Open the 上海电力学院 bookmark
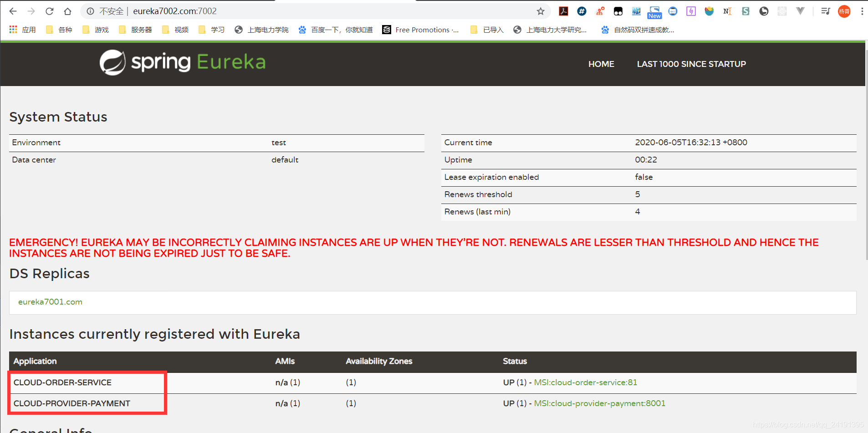The height and width of the screenshot is (433, 868). pyautogui.click(x=262, y=30)
